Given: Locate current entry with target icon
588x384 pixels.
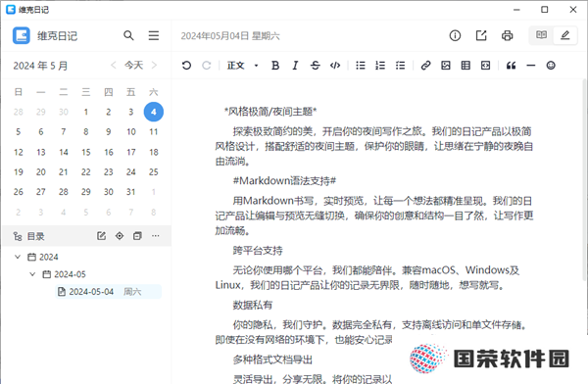Looking at the screenshot, I should (120, 236).
